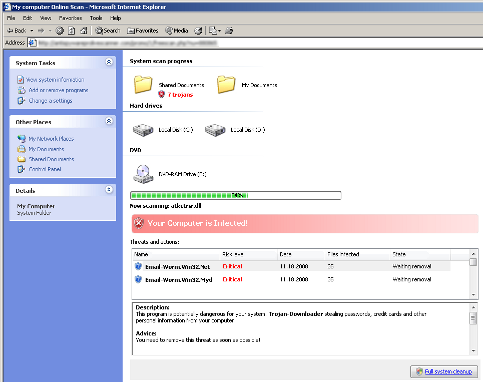Click the red 7 trojans warning text
This screenshot has width=483, height=382.
(x=180, y=95)
